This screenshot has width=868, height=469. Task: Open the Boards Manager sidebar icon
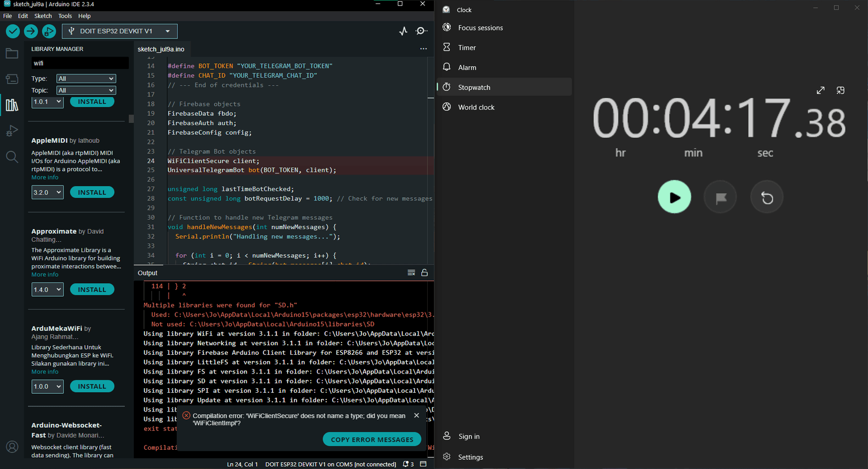(x=12, y=79)
